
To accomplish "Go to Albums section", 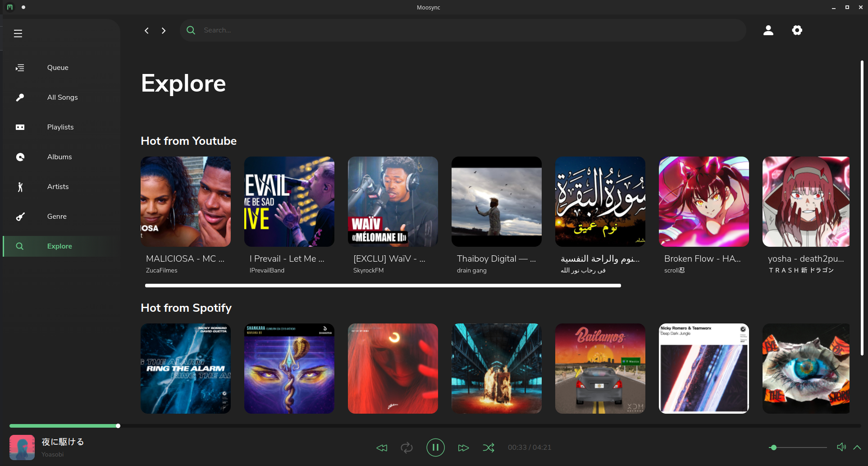I will (61, 157).
